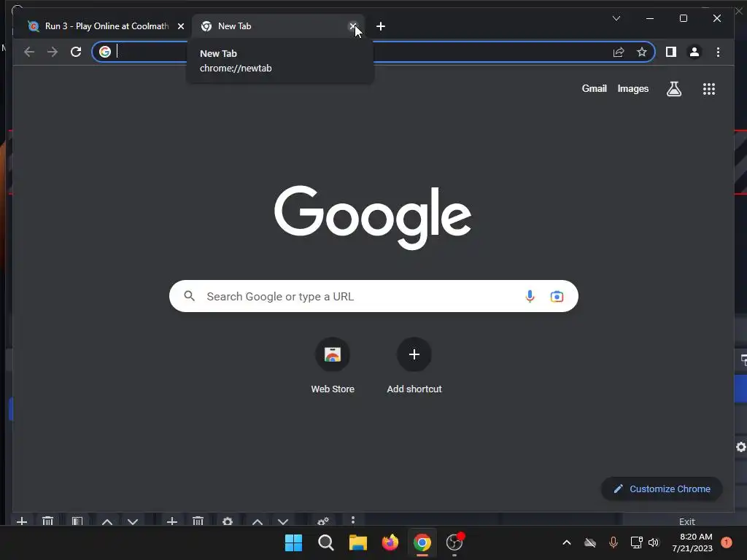The height and width of the screenshot is (560, 747).
Task: Click the Google icon in address bar
Action: [x=105, y=52]
